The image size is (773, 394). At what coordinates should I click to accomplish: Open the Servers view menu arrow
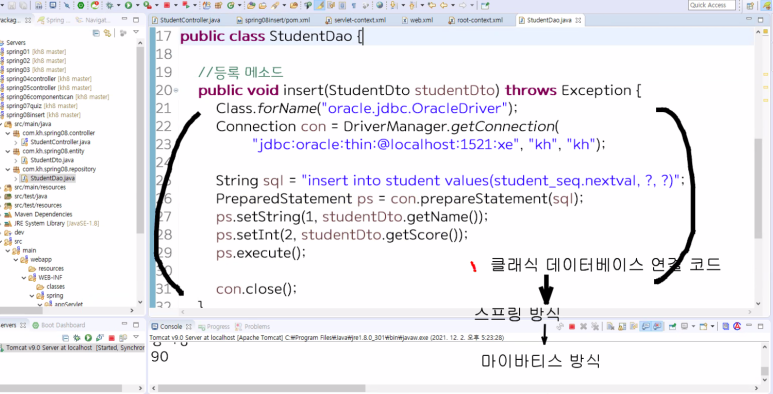[x=136, y=337]
